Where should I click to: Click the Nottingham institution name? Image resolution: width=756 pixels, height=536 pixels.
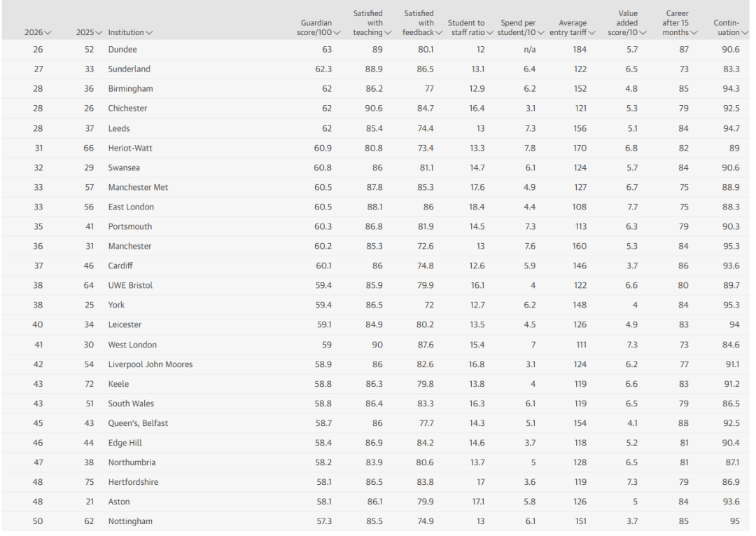[x=130, y=521]
